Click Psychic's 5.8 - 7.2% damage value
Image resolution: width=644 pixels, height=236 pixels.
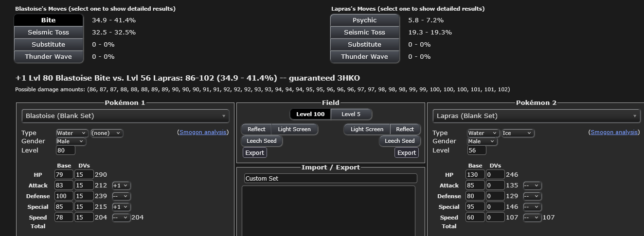pos(426,20)
